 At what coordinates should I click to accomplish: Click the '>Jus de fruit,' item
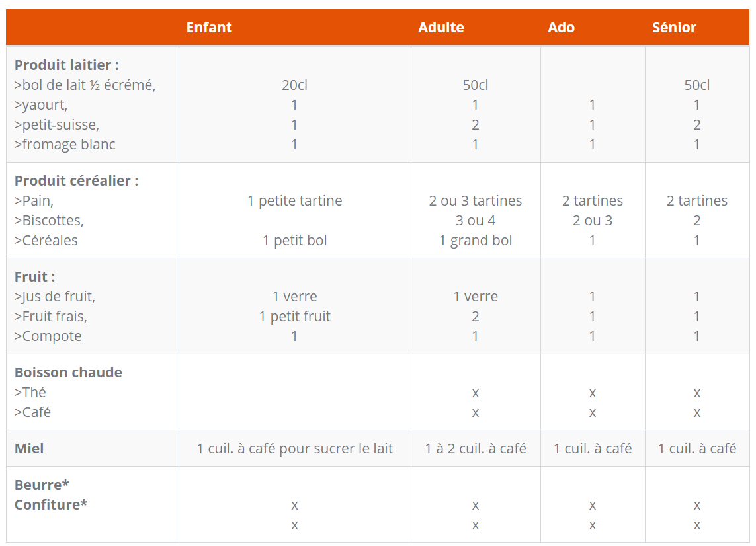(x=55, y=296)
